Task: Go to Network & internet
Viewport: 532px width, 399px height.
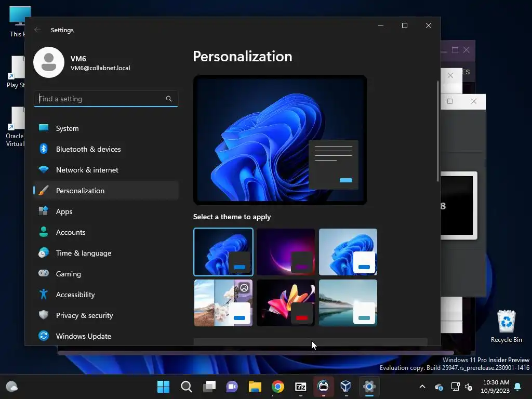Action: tap(106, 170)
